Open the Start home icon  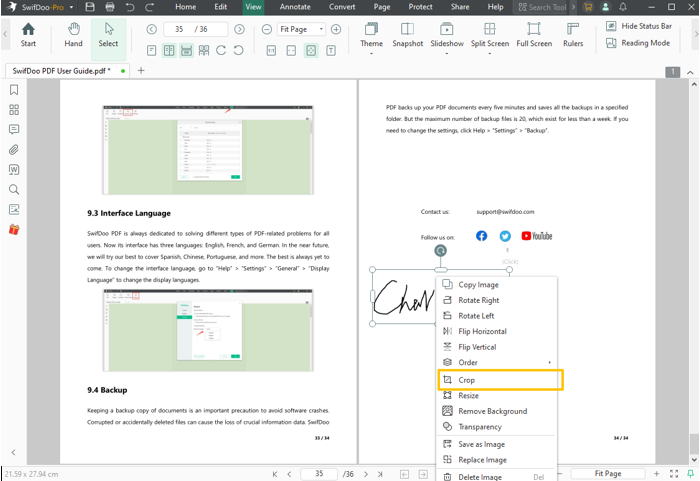[x=28, y=35]
